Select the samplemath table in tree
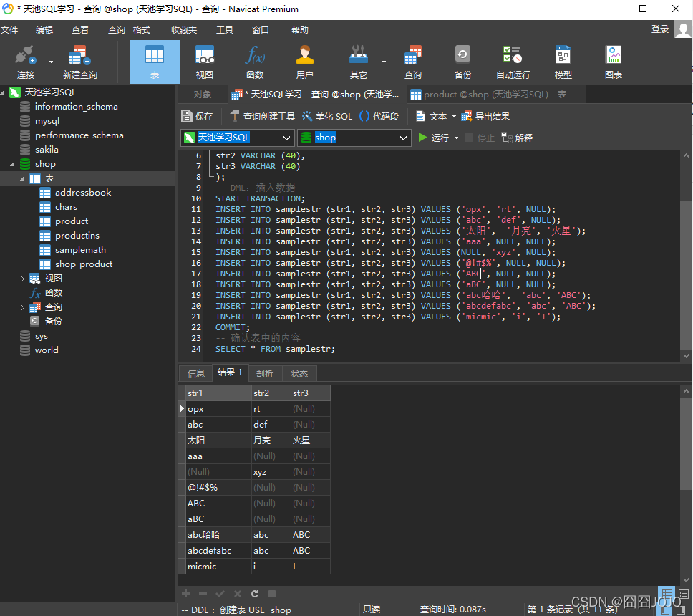 click(x=80, y=250)
